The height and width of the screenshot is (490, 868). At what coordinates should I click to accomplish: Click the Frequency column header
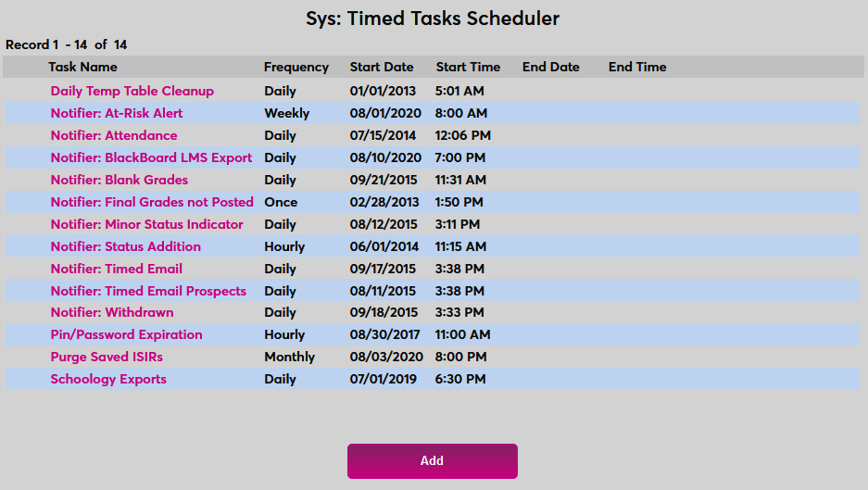(296, 67)
